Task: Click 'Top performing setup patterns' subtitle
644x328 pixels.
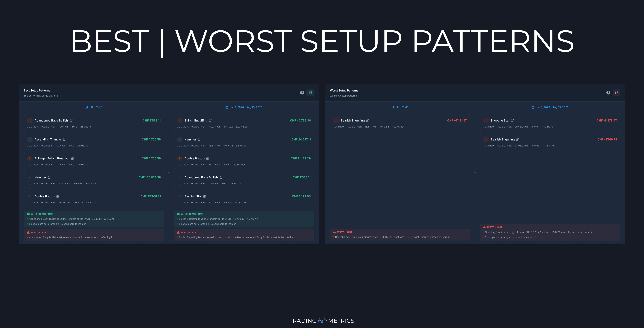Action: tap(41, 96)
